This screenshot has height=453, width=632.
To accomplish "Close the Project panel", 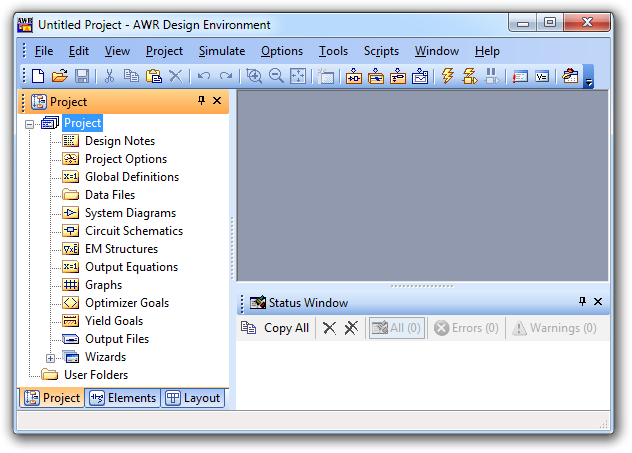I will 217,101.
